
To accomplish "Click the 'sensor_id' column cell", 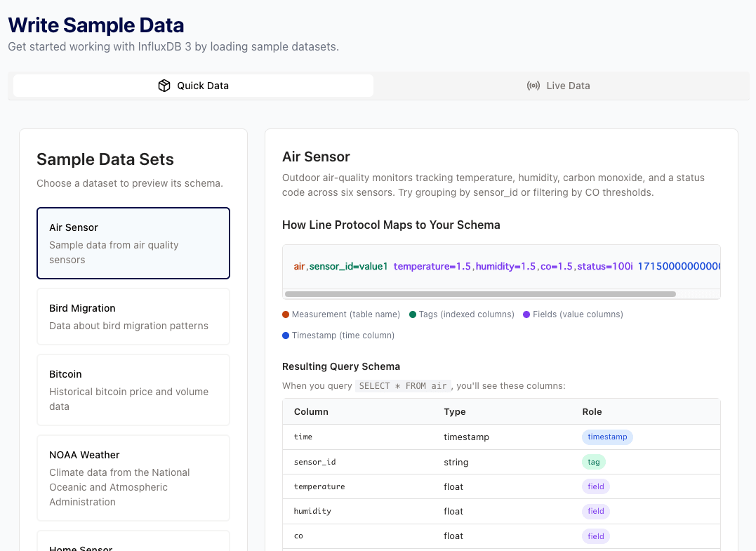I will (x=315, y=462).
